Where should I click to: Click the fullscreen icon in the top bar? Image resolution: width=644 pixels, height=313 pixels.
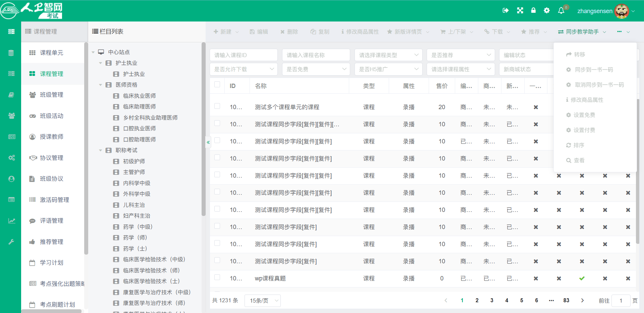[520, 10]
